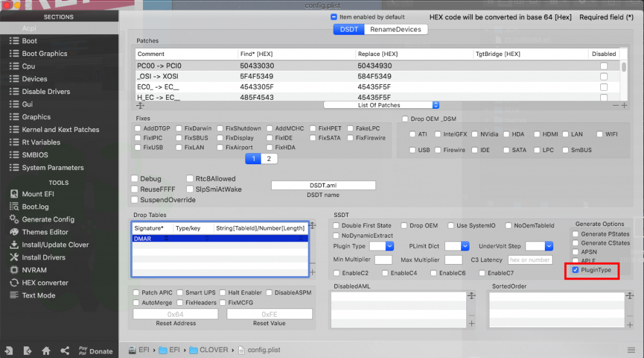
Task: Enable the AddDTGP checkbox
Action: tap(138, 129)
